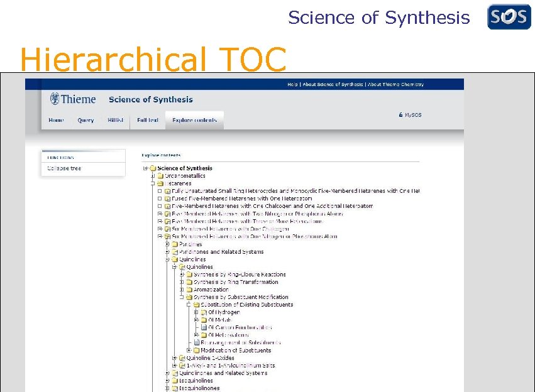535x392 pixels.
Task: Click the Of Hydrogen folder icon
Action: (204, 312)
